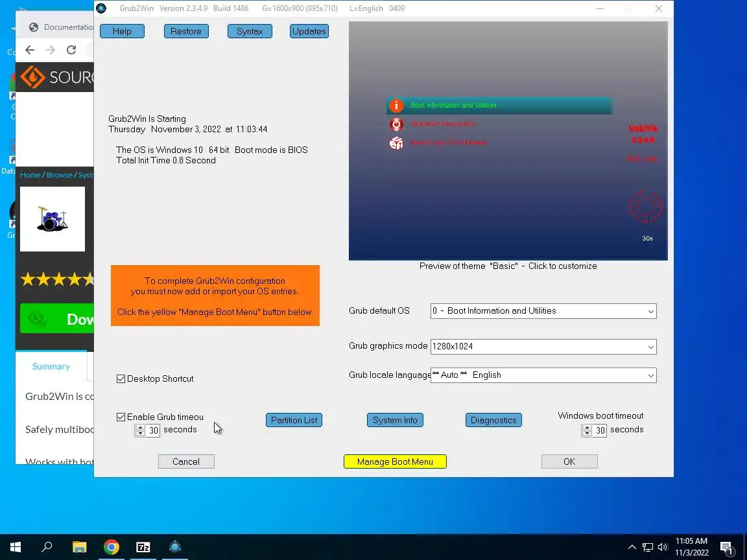Show System Info
Screen dimensions: 747x560
395,420
